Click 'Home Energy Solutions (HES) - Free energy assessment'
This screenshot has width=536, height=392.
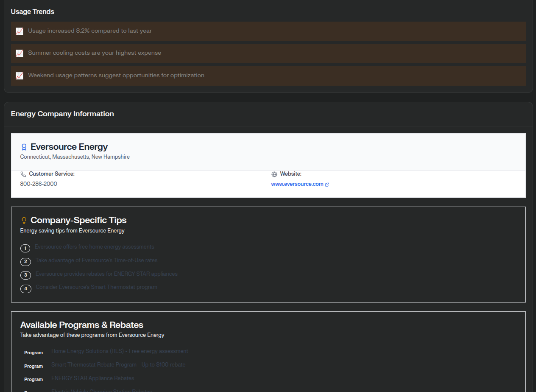pos(120,351)
